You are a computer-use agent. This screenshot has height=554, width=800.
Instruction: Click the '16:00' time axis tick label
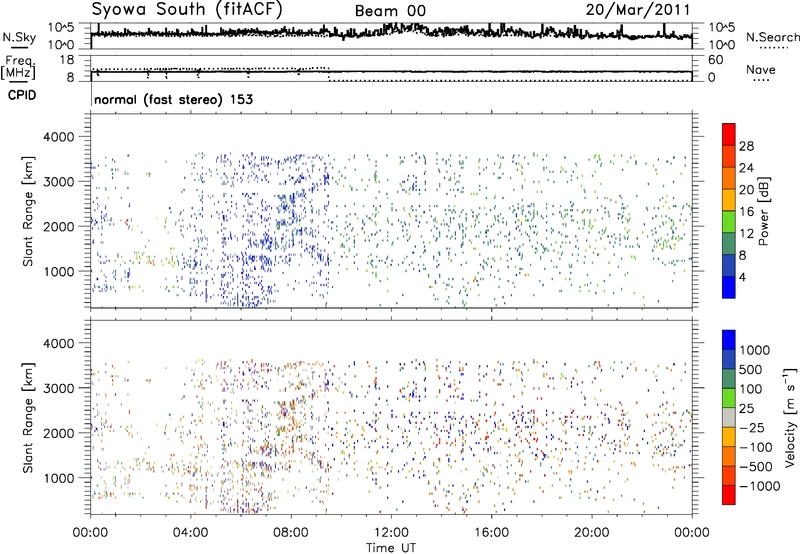pos(491,533)
